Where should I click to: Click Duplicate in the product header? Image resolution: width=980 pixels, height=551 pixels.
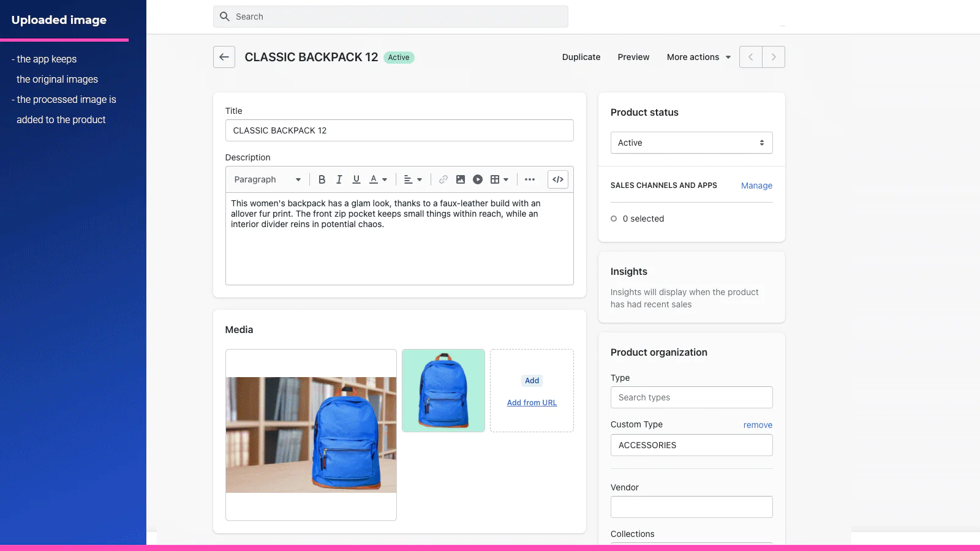coord(581,57)
